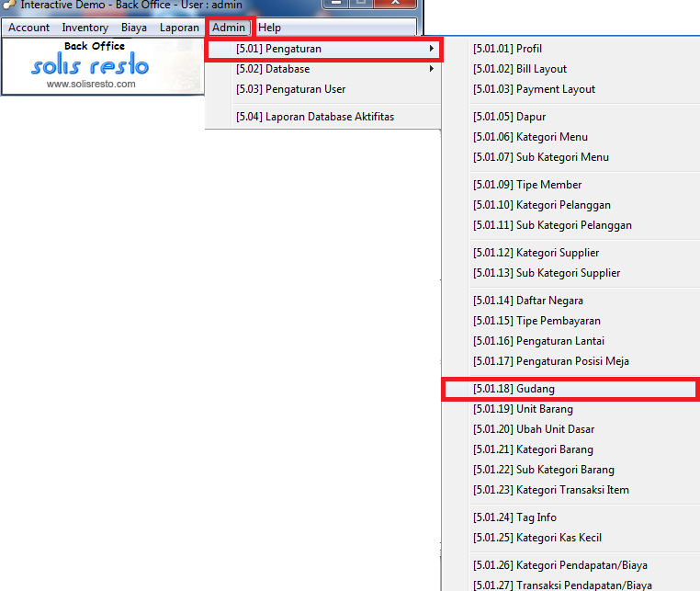Open the Inventory menu

pyautogui.click(x=85, y=28)
